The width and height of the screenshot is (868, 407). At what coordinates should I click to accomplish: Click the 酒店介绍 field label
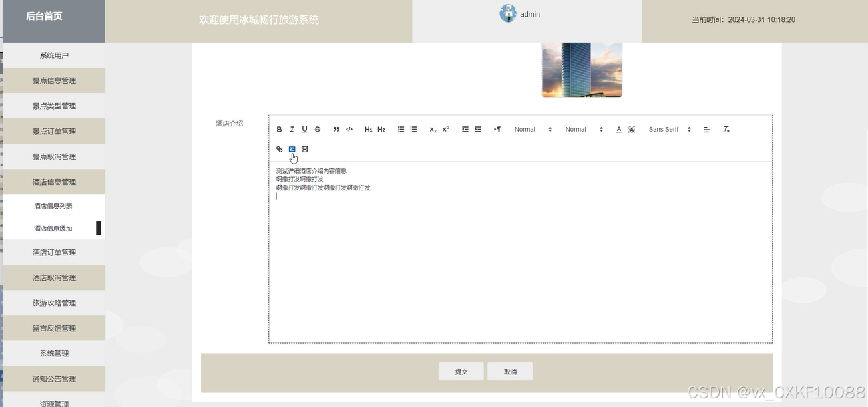click(x=230, y=124)
